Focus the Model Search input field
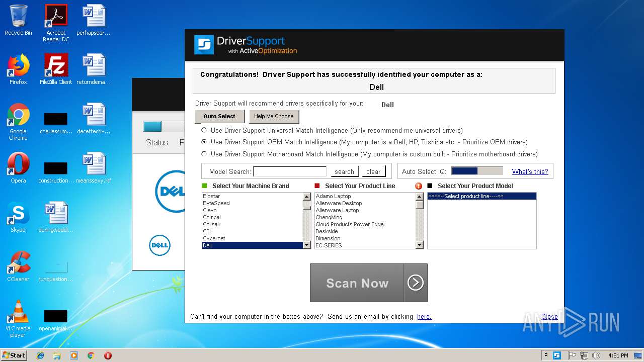 [290, 171]
